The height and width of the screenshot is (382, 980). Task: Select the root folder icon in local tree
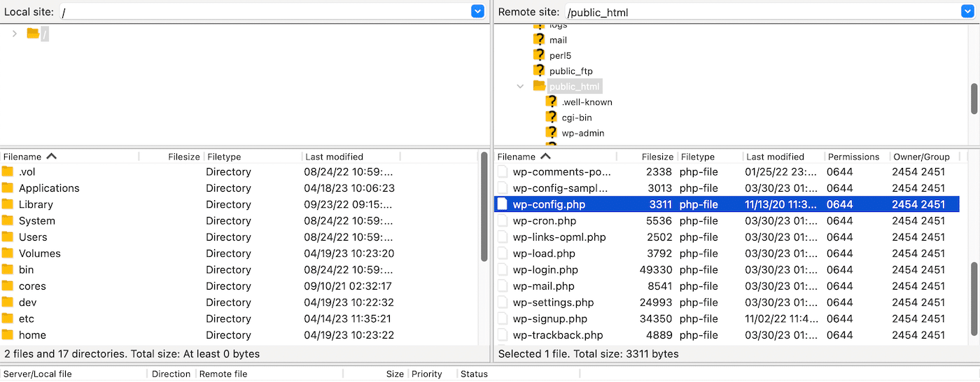pyautogui.click(x=33, y=34)
